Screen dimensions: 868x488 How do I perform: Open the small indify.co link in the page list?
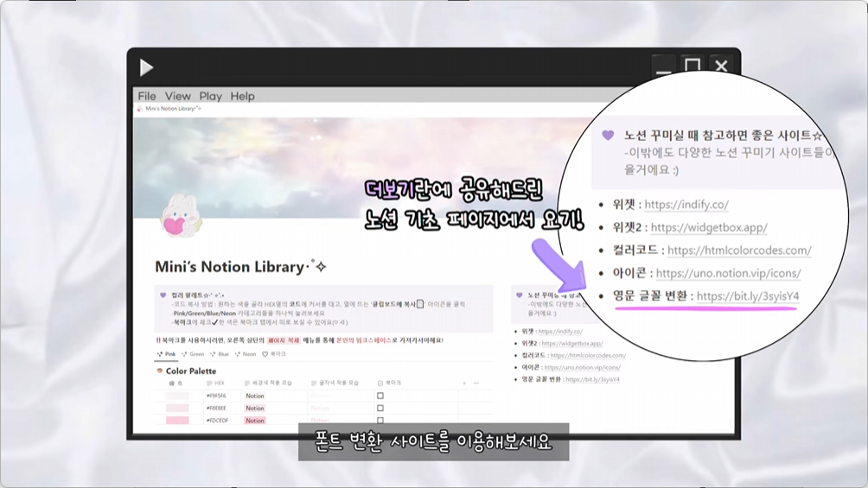(x=560, y=332)
